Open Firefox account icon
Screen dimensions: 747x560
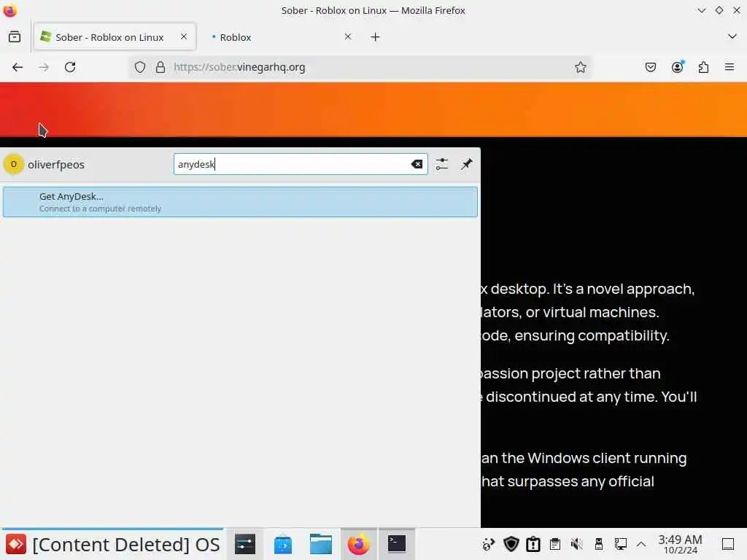pyautogui.click(x=677, y=67)
